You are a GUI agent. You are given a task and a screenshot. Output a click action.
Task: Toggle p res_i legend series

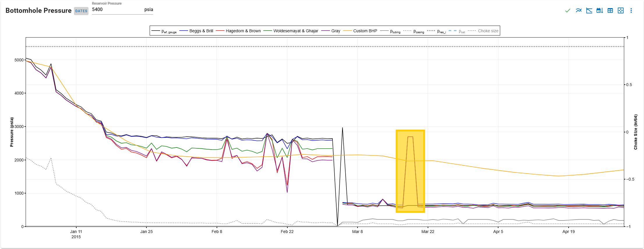tap(436, 31)
